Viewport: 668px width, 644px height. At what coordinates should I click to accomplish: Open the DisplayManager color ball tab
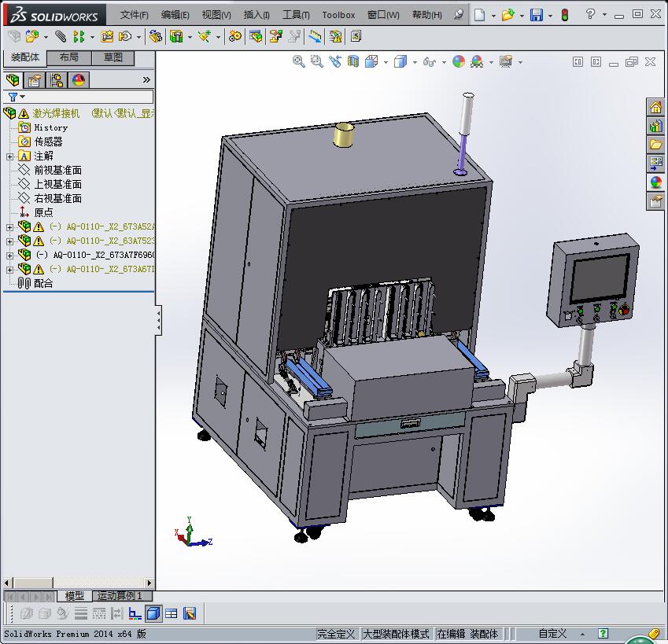78,80
